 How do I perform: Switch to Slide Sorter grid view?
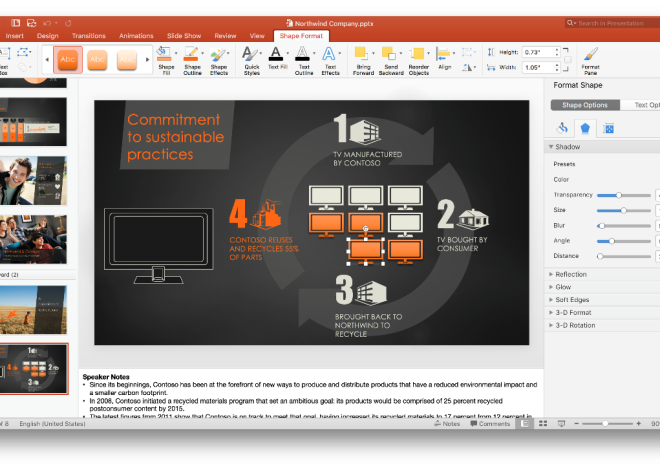pyautogui.click(x=543, y=423)
